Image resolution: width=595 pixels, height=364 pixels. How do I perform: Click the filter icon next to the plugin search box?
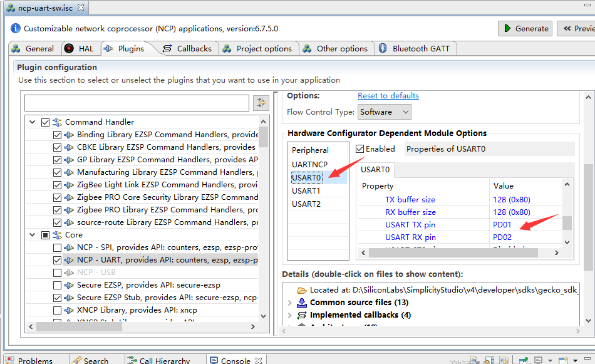261,102
